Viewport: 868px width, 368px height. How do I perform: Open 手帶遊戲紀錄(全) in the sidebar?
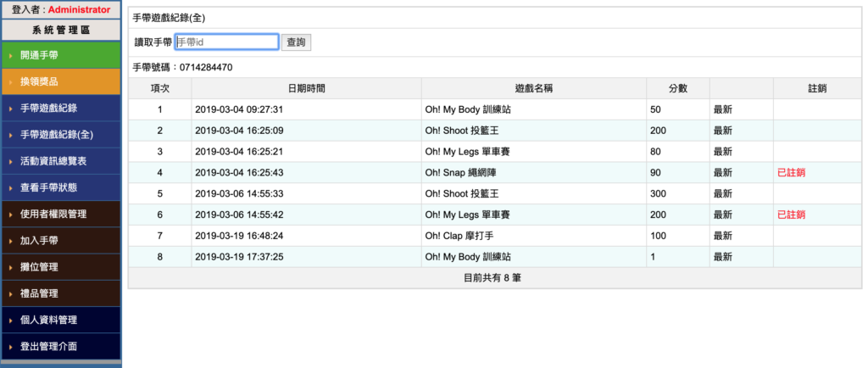click(x=60, y=135)
